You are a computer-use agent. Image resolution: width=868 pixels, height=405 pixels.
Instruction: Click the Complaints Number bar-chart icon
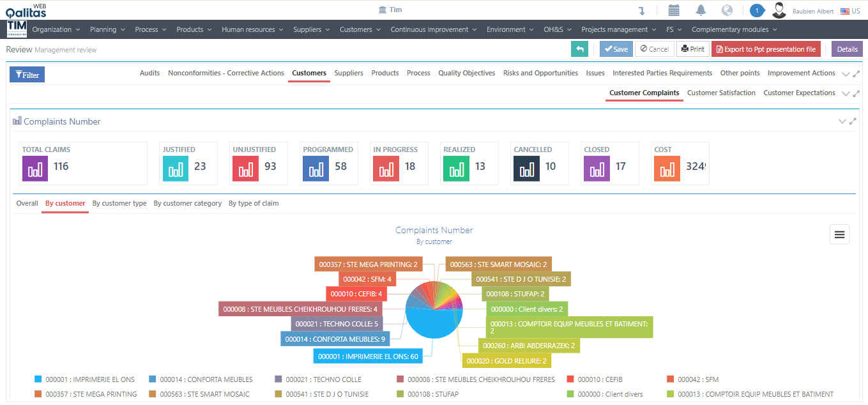click(19, 121)
